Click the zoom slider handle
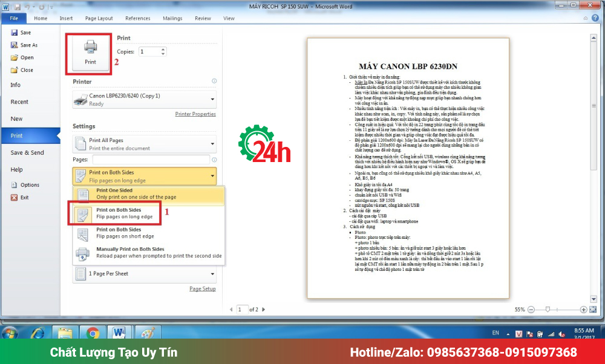Screen dimensions: 605x364 pos(548,309)
